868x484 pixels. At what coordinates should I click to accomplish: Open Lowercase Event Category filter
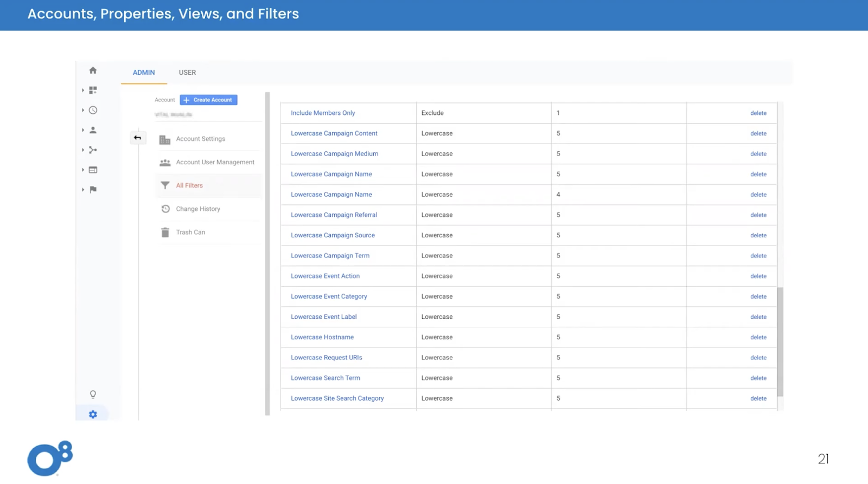pyautogui.click(x=329, y=296)
